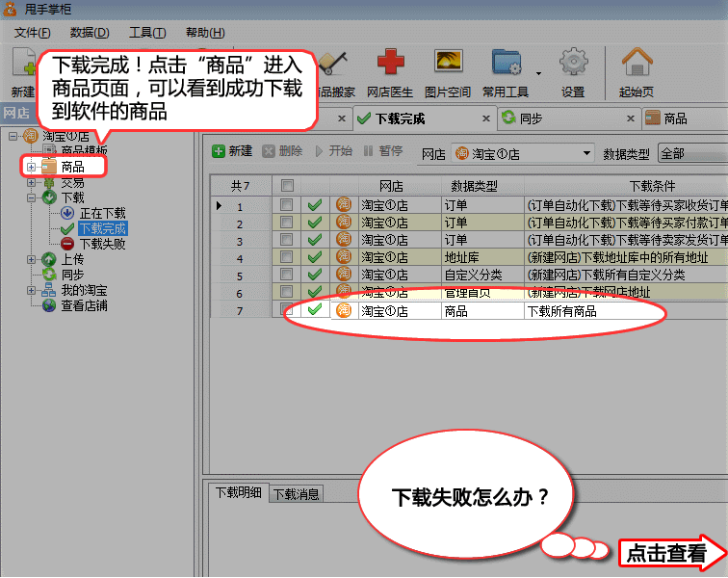Click the 暂停 pause button
Viewport: 728px width, 578px height.
[383, 151]
